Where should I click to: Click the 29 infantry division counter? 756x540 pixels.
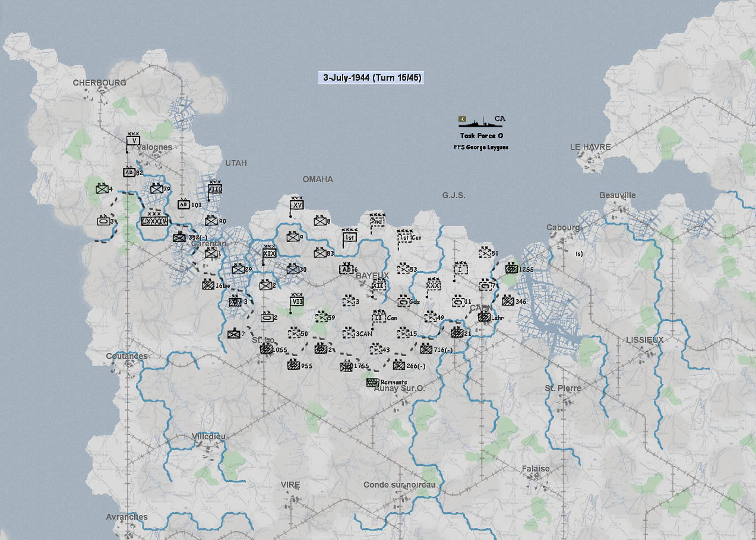[x=239, y=269]
